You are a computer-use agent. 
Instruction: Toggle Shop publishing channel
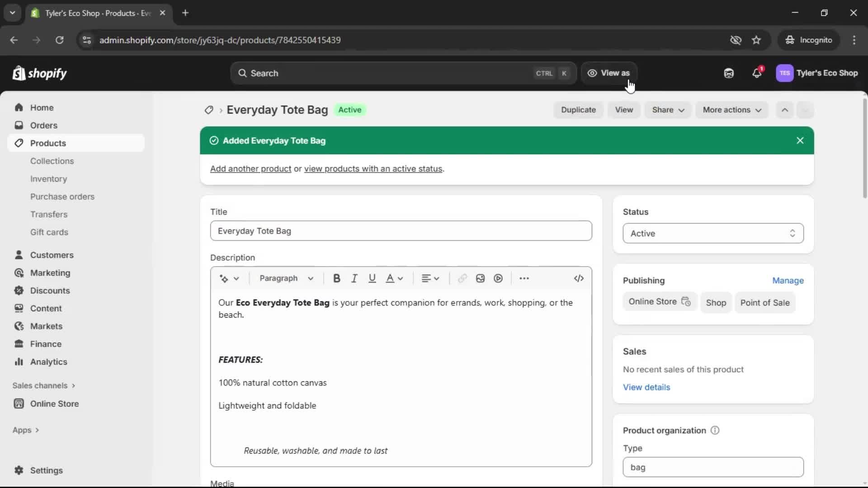[x=716, y=303]
